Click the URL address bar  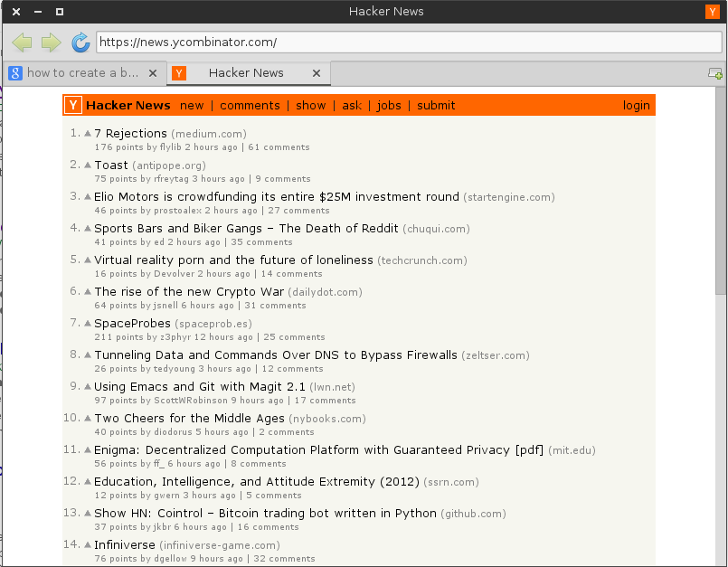point(409,43)
